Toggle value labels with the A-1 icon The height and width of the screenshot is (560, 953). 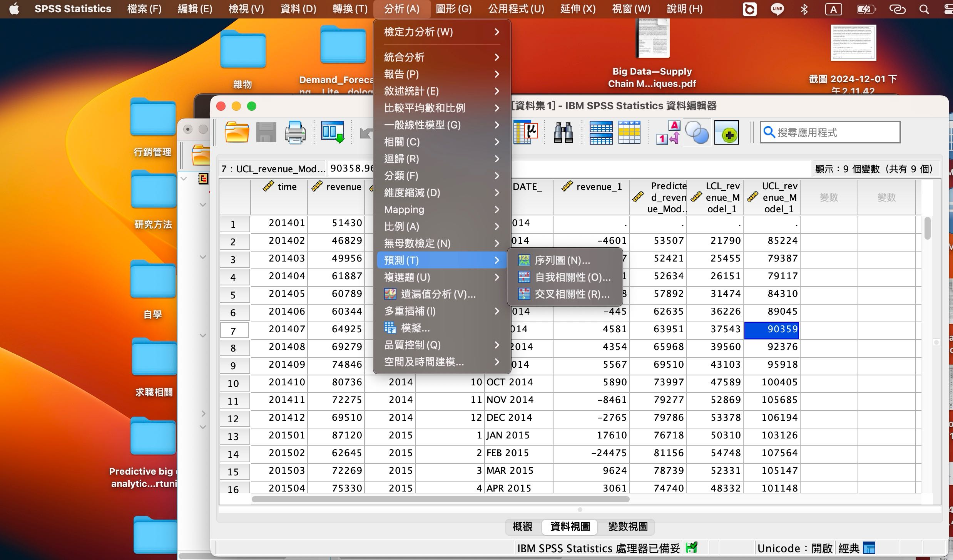click(x=667, y=132)
